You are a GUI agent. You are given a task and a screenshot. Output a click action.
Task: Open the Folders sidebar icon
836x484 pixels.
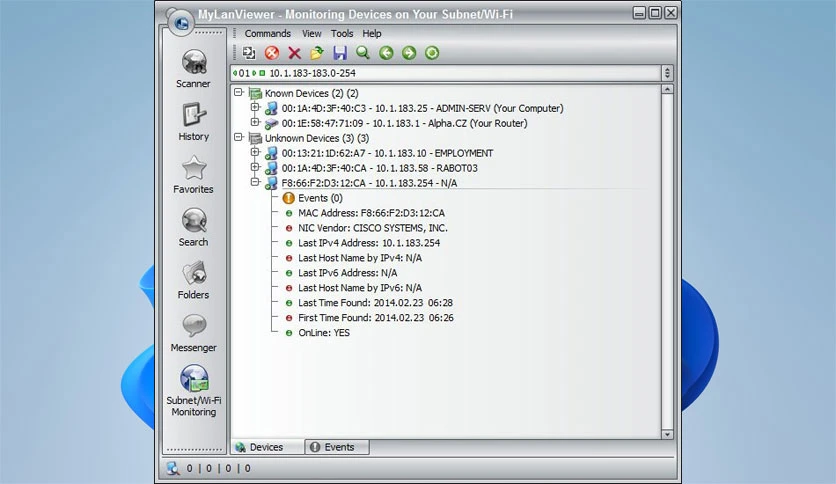[x=194, y=273]
